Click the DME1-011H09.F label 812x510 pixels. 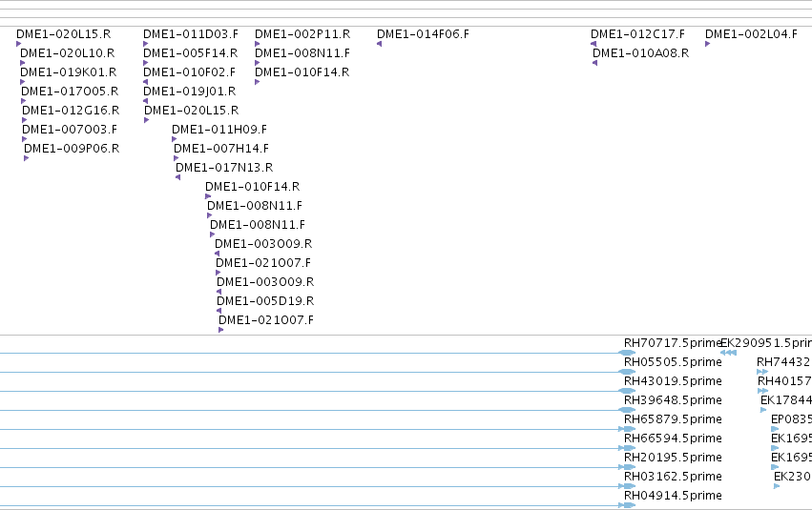pyautogui.click(x=219, y=130)
